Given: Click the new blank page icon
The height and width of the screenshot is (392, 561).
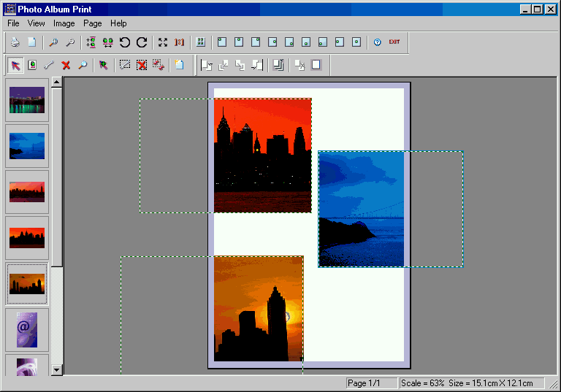Looking at the screenshot, I should coord(31,42).
